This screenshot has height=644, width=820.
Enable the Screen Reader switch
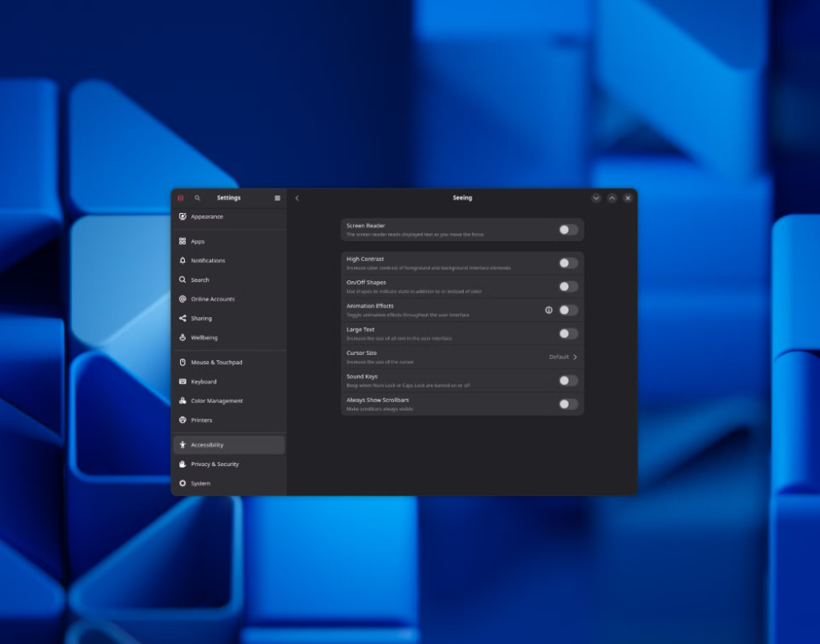point(568,230)
